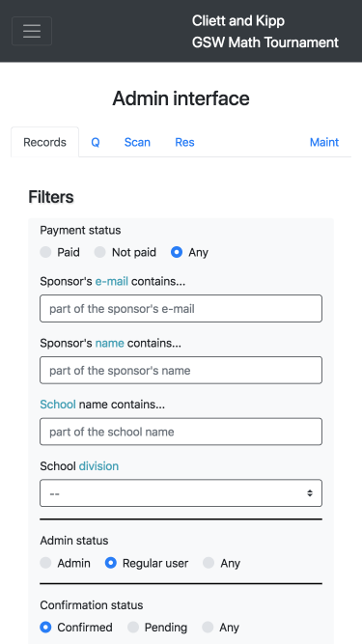Screen dimensions: 362x644
Task: Click the school name filter field
Action: coord(181,432)
